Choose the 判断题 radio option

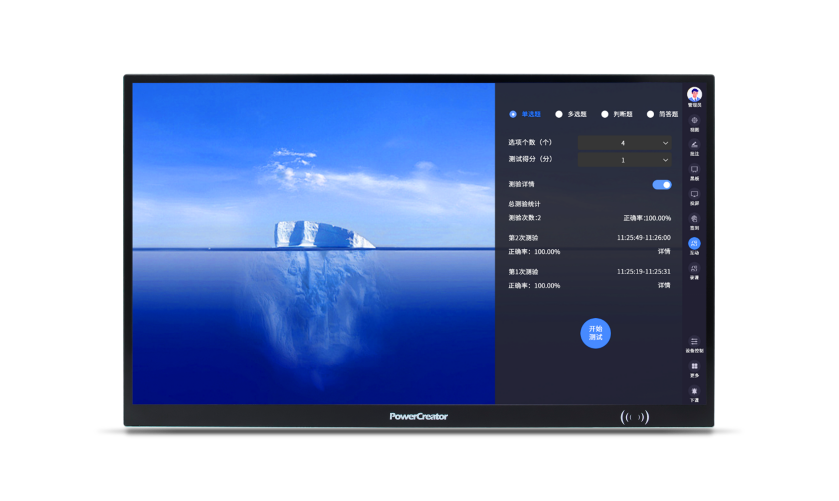tap(605, 114)
